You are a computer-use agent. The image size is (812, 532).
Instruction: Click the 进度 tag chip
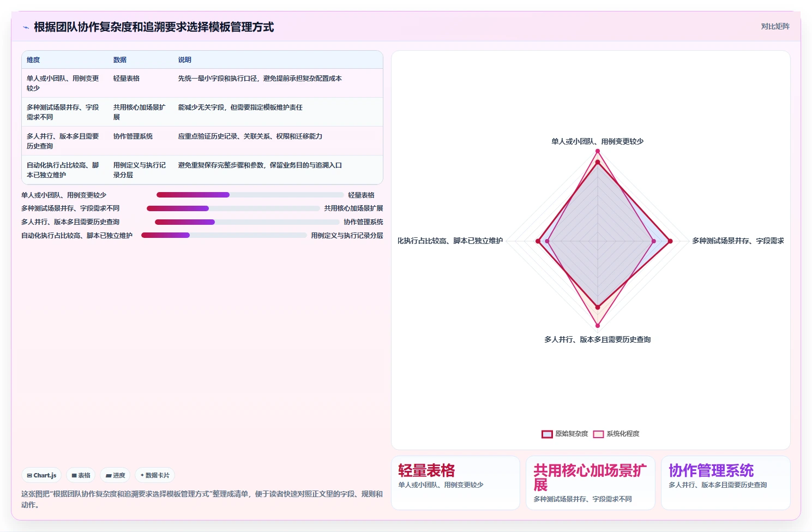tap(115, 475)
